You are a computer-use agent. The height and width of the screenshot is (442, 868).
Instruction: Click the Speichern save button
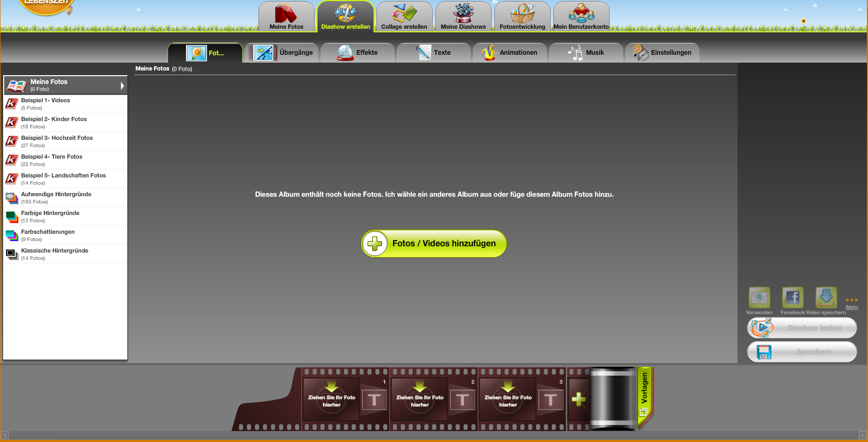click(x=802, y=352)
